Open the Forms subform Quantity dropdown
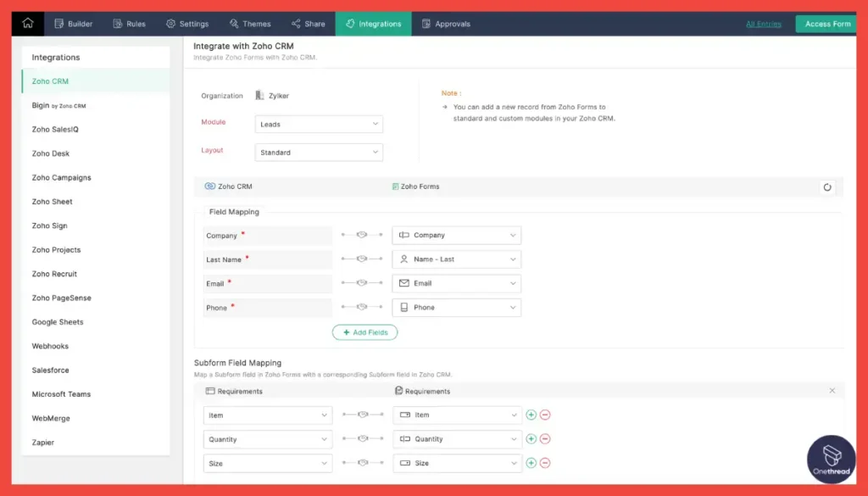The image size is (868, 496). pos(457,439)
